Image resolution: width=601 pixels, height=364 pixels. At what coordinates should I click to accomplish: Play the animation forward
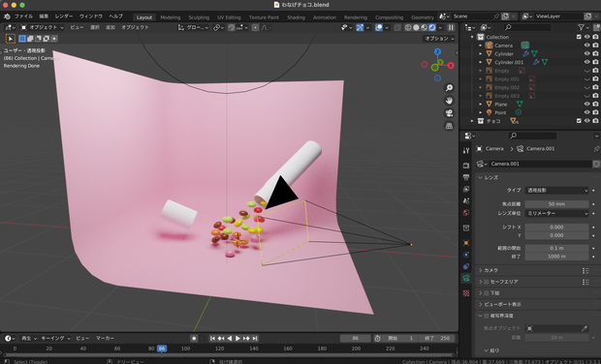click(237, 339)
